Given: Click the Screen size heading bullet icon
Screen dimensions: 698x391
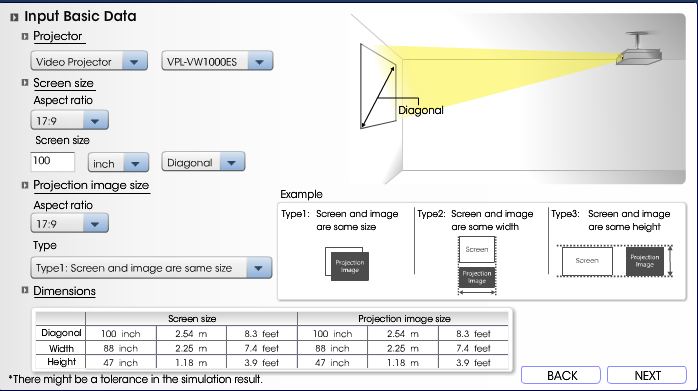Looking at the screenshot, I should (x=25, y=83).
